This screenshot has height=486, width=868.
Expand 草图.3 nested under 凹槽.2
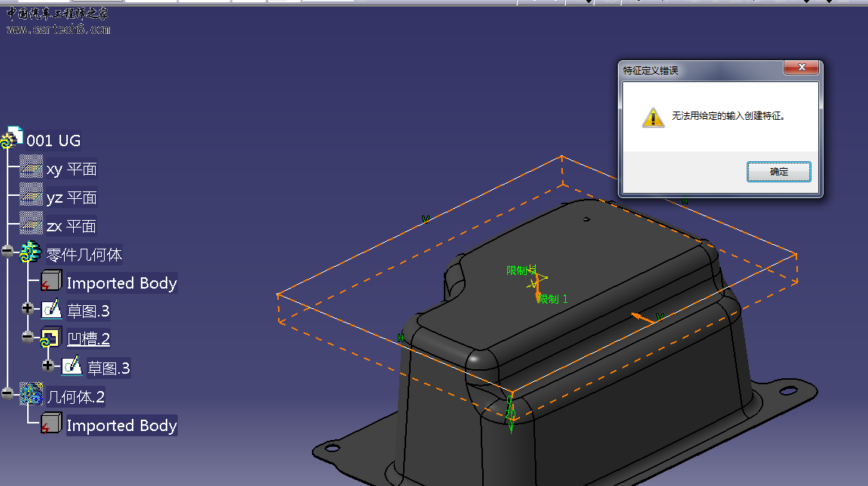click(x=48, y=365)
